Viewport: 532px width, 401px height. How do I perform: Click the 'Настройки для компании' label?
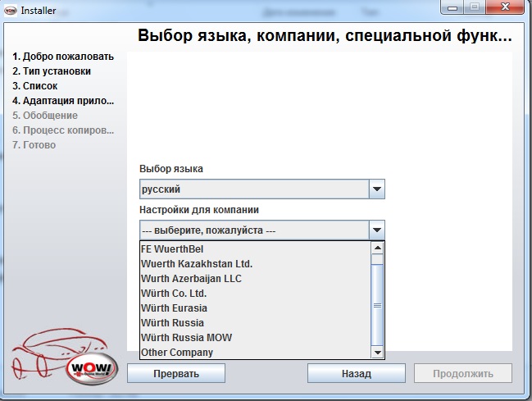[x=199, y=210]
